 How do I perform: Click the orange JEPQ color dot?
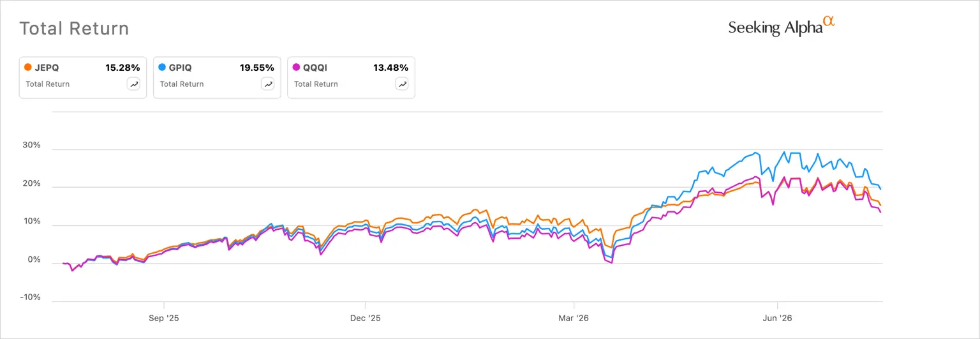point(28,67)
